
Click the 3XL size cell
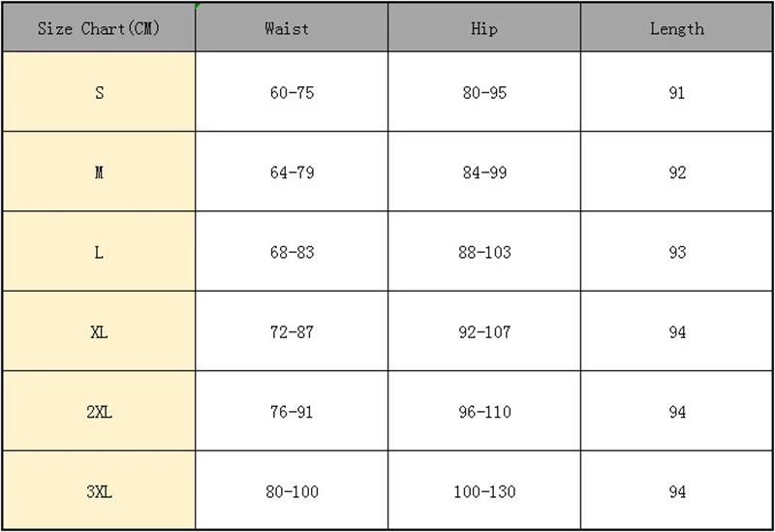click(x=99, y=490)
